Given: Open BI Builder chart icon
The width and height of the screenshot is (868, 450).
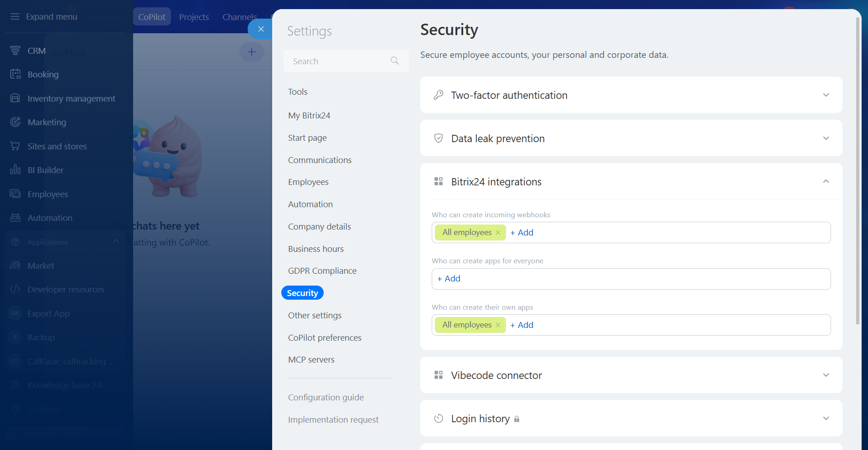Looking at the screenshot, I should (x=15, y=169).
